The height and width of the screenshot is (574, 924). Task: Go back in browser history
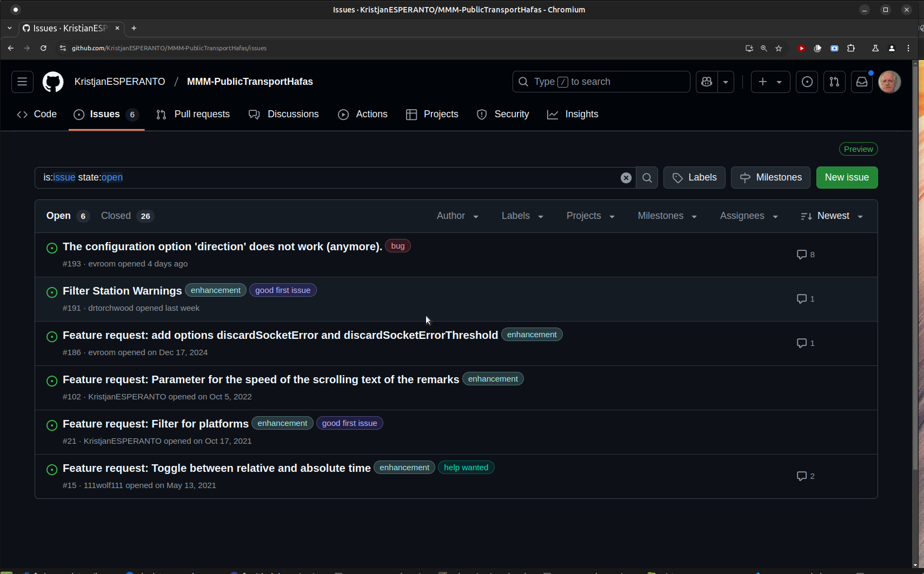click(x=11, y=48)
